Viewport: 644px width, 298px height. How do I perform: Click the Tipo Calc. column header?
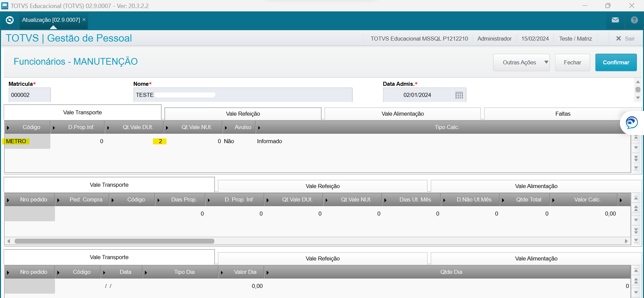446,127
